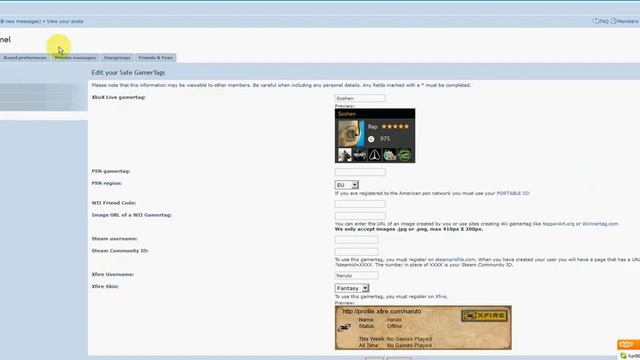640x360 pixels.
Task: Open the Members link in header
Action: (628, 21)
